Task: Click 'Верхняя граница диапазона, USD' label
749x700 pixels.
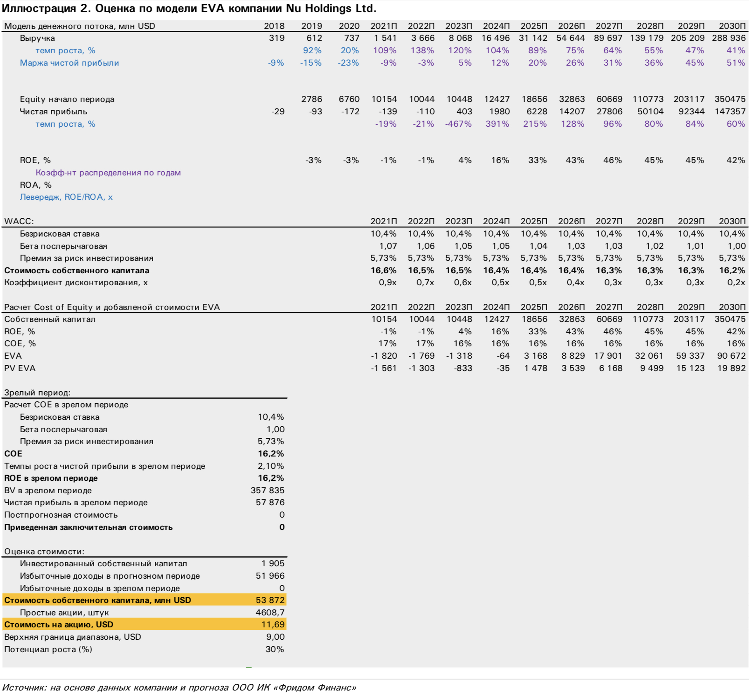Action: 73,637
